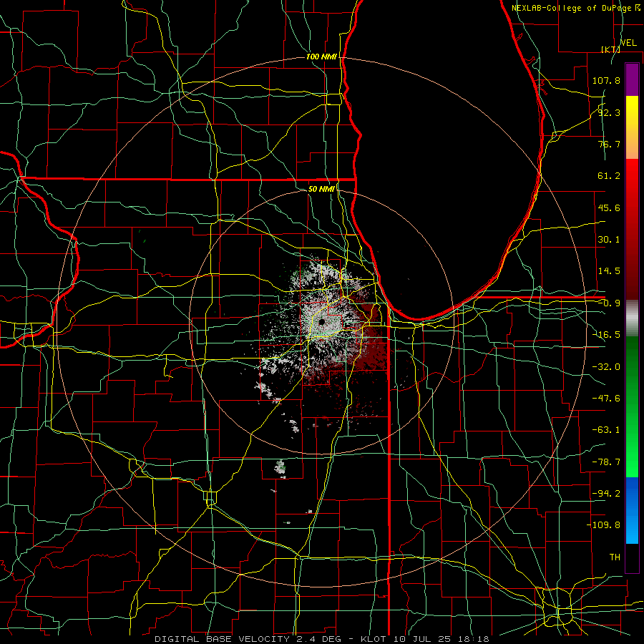Screen dimensions: 644x644
Task: Click the -32.0 legend value
Action: pyautogui.click(x=606, y=367)
